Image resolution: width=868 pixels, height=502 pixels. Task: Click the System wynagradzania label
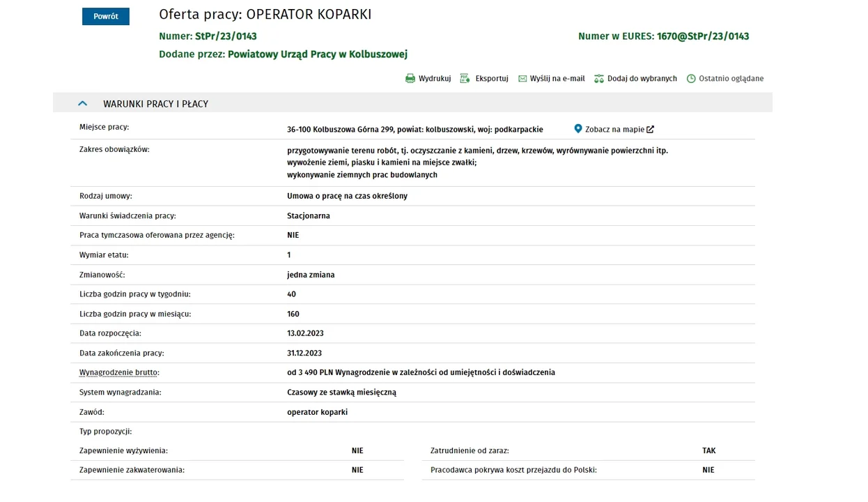click(120, 393)
